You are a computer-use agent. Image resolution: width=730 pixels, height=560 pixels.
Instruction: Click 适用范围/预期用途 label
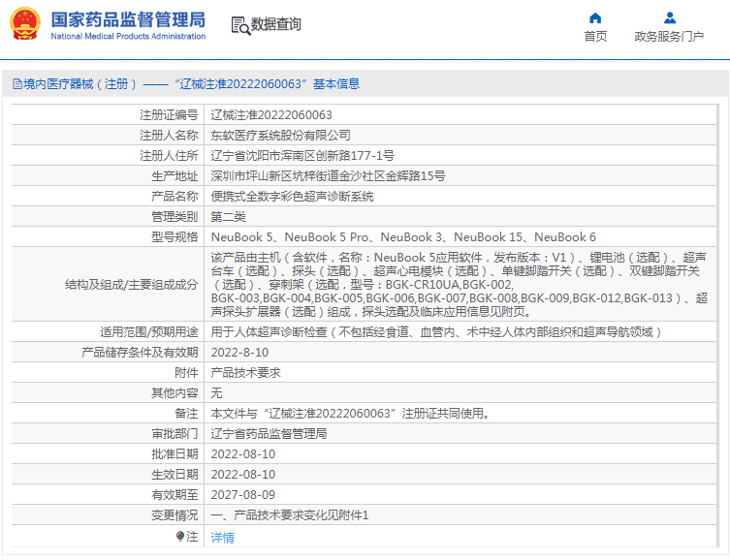point(149,332)
